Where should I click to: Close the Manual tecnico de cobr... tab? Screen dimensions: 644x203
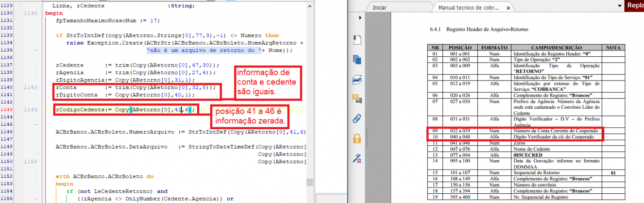(x=508, y=8)
